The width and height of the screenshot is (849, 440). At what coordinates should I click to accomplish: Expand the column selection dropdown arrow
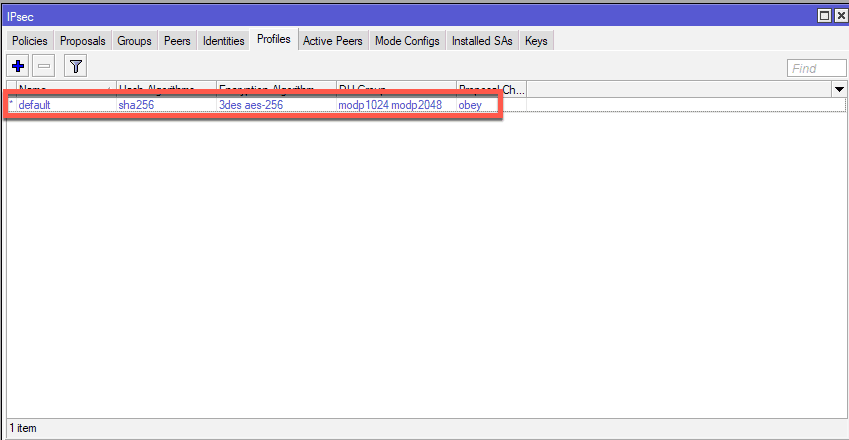(x=839, y=90)
